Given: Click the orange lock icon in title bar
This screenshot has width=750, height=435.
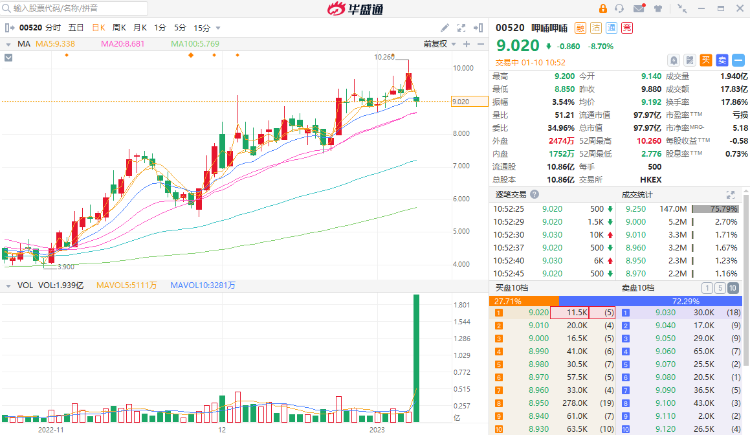Looking at the screenshot, I should tap(603, 9).
